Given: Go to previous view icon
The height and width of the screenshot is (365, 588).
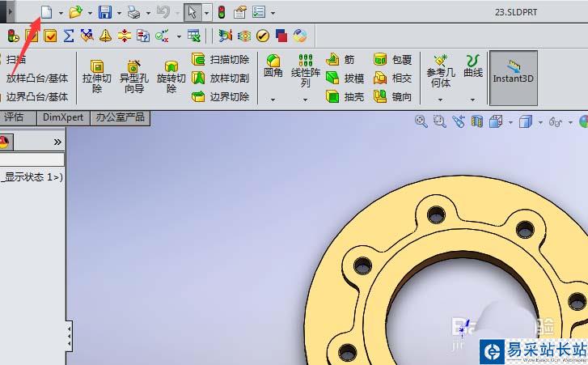Looking at the screenshot, I should coord(459,121).
